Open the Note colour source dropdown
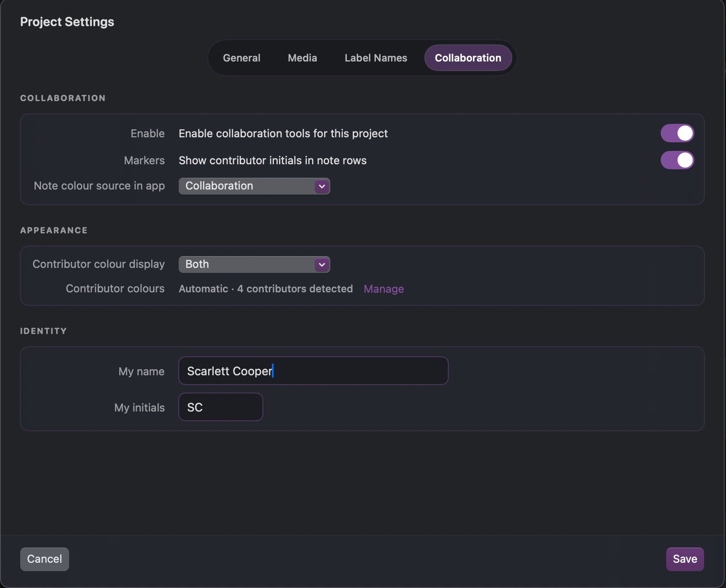The image size is (726, 588). (254, 186)
